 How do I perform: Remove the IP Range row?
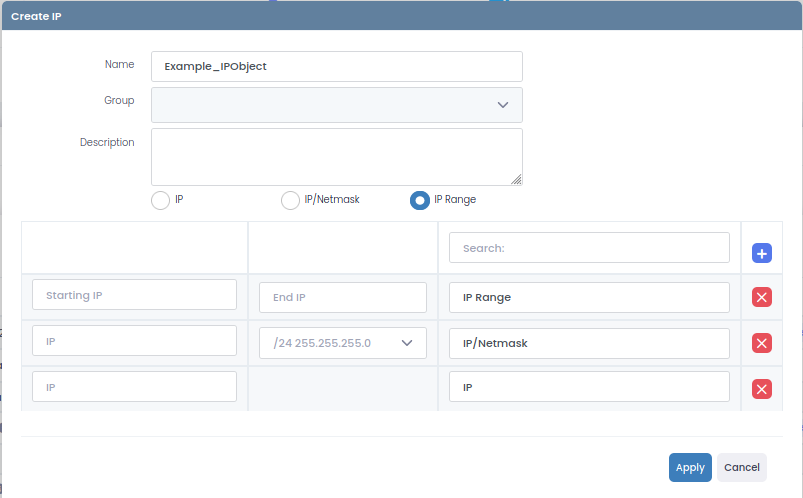click(x=762, y=297)
